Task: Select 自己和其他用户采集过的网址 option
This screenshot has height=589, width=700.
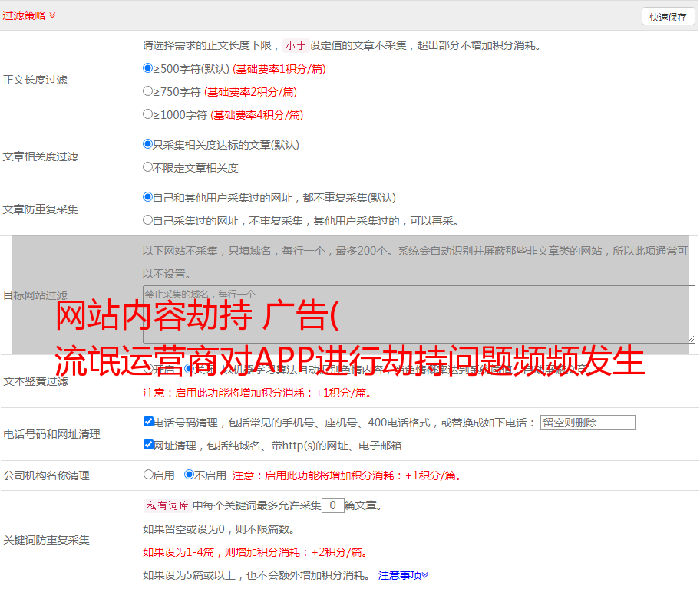Action: (x=148, y=197)
